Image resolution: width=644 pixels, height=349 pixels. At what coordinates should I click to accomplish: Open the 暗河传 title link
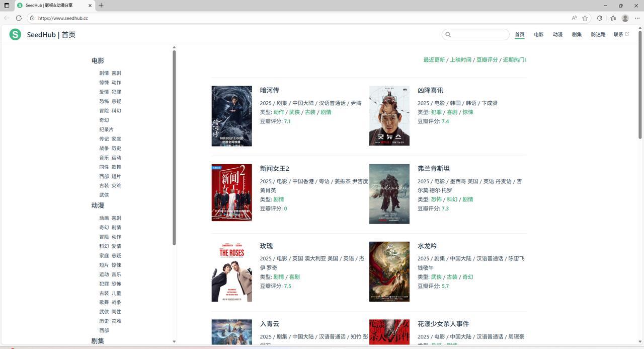[270, 90]
